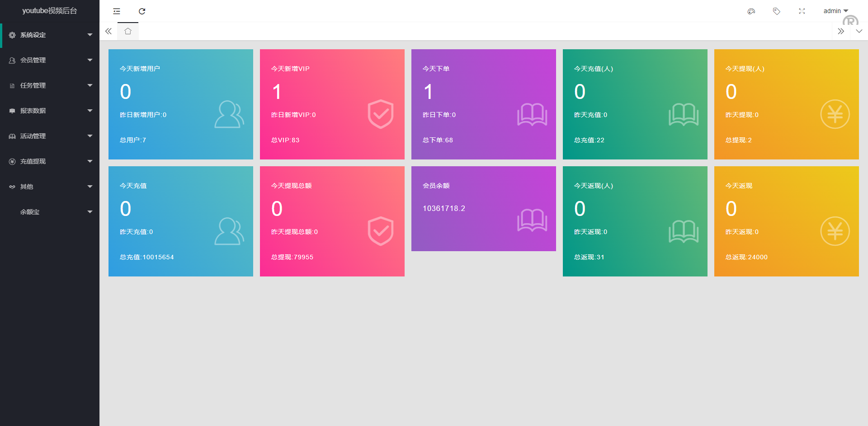Click the yen icon on 今天提现(人) card
The height and width of the screenshot is (426, 868).
tap(835, 114)
